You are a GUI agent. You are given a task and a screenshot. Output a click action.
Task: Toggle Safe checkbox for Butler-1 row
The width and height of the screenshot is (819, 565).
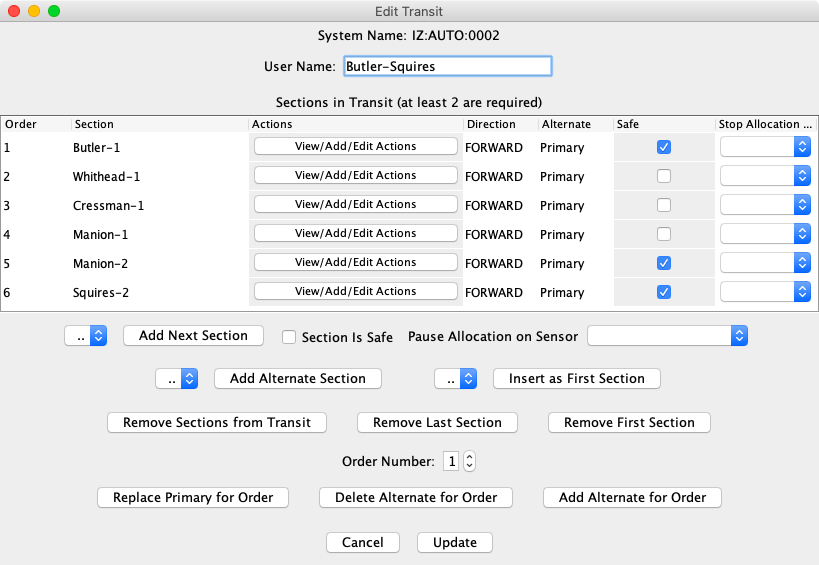663,147
